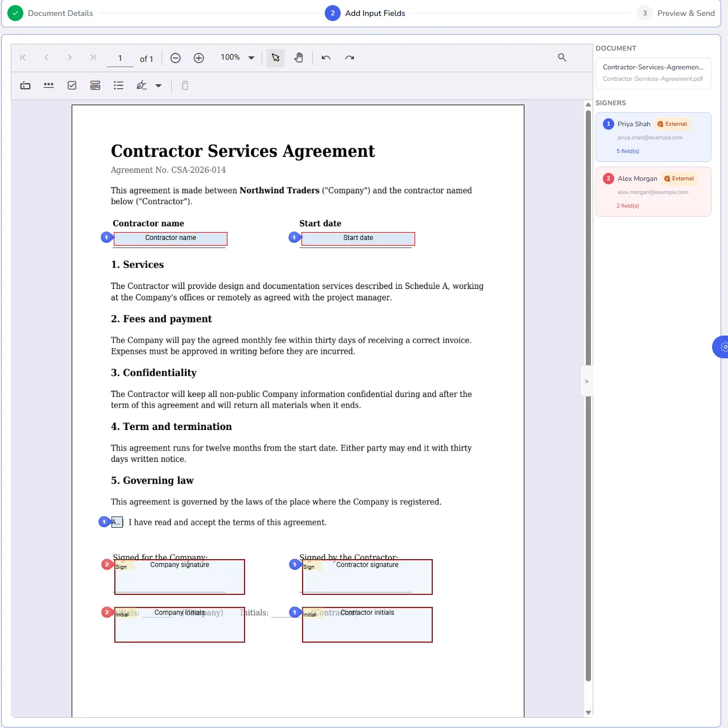Select the Contractor name text field

tap(171, 238)
